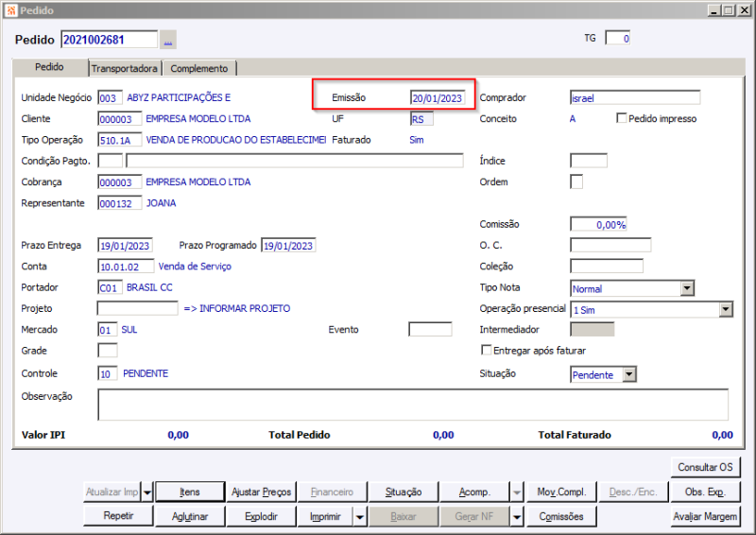
Task: Open the Imprimir arrow menu
Action: point(360,517)
